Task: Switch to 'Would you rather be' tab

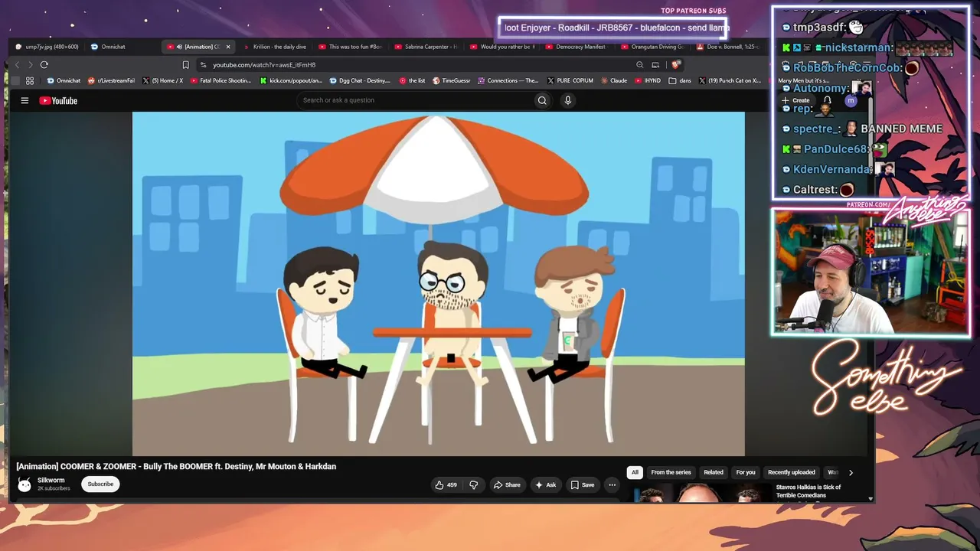Action: tap(501, 47)
